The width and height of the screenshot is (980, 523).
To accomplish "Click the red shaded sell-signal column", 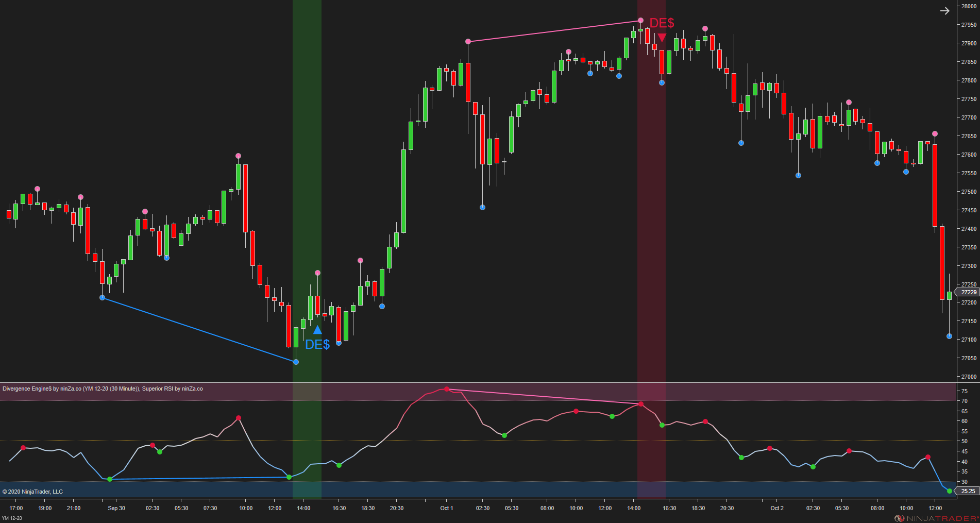I will pos(651,206).
